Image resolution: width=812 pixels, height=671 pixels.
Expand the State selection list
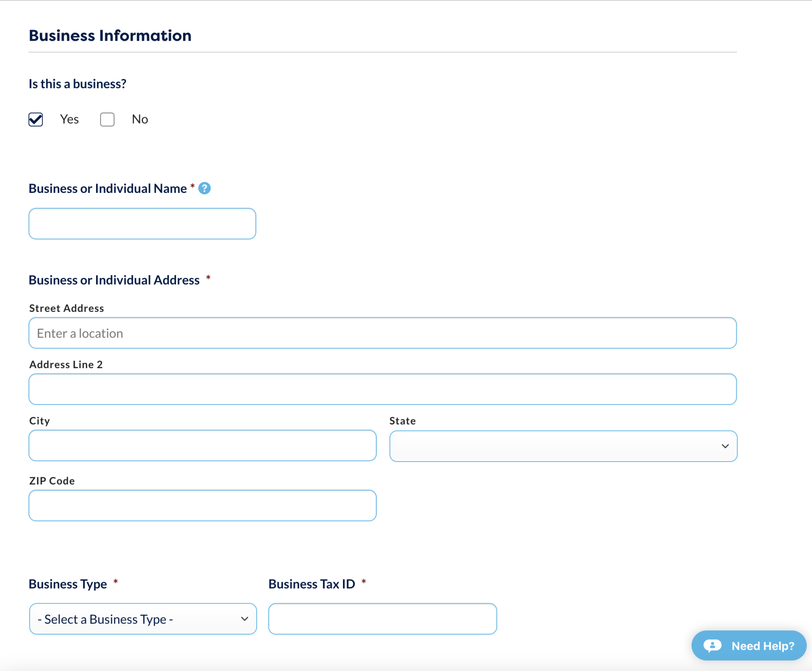coord(562,446)
